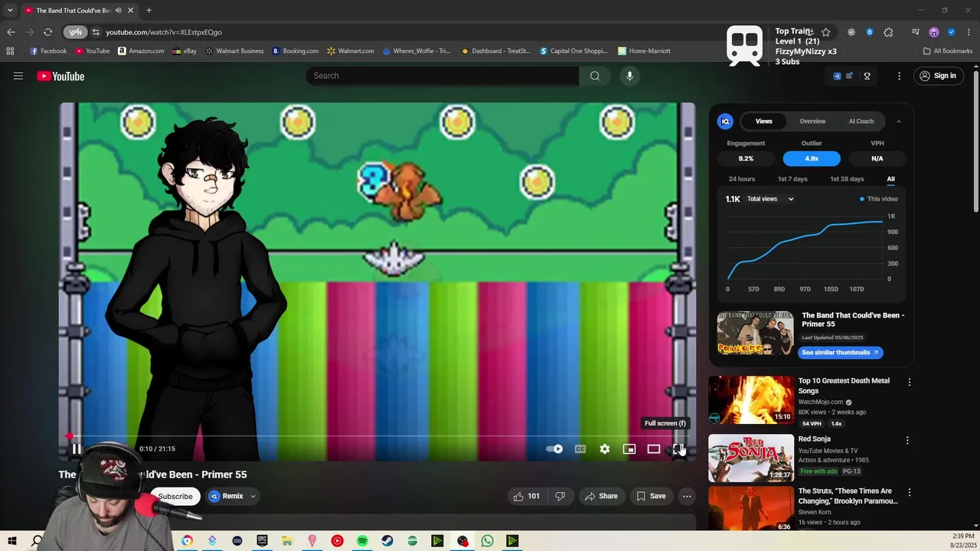Open Chrome media controls icon
This screenshot has height=551, width=980.
[x=916, y=32]
